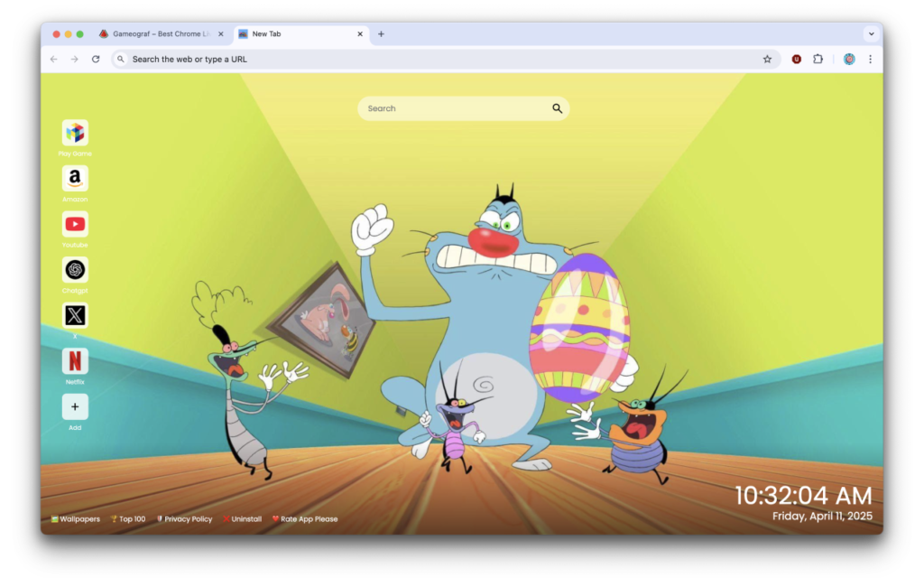The image size is (924, 578).
Task: Go back with the back arrow
Action: pyautogui.click(x=53, y=59)
